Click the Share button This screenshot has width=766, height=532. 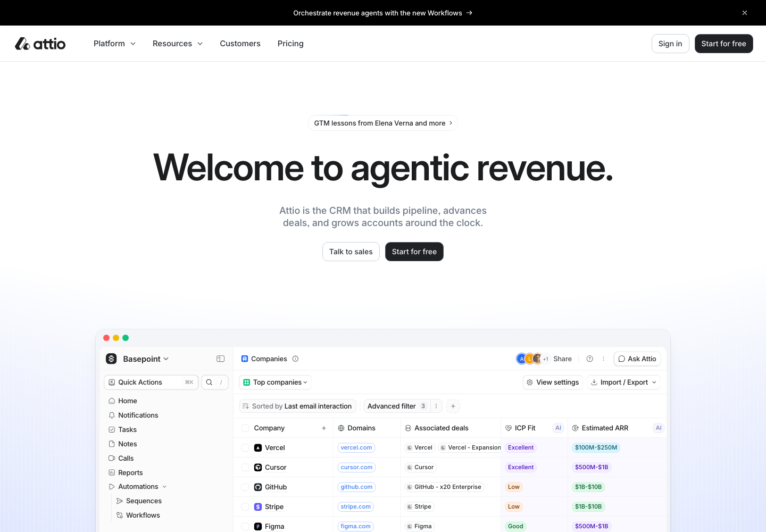tap(562, 359)
